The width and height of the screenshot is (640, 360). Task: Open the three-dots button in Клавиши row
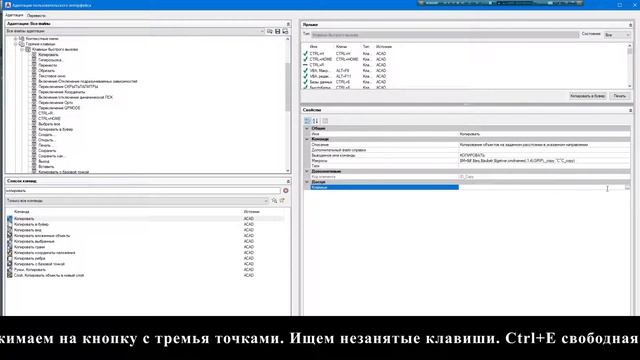(x=627, y=187)
